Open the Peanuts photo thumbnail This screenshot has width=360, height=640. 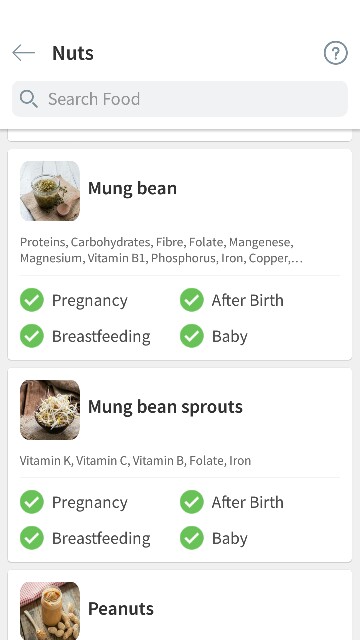pos(50,611)
